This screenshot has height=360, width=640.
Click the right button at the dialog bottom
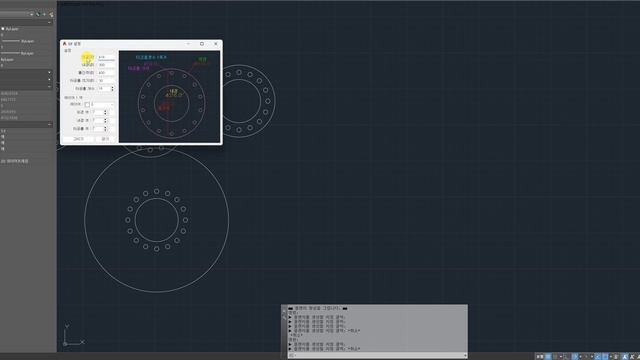(x=105, y=139)
